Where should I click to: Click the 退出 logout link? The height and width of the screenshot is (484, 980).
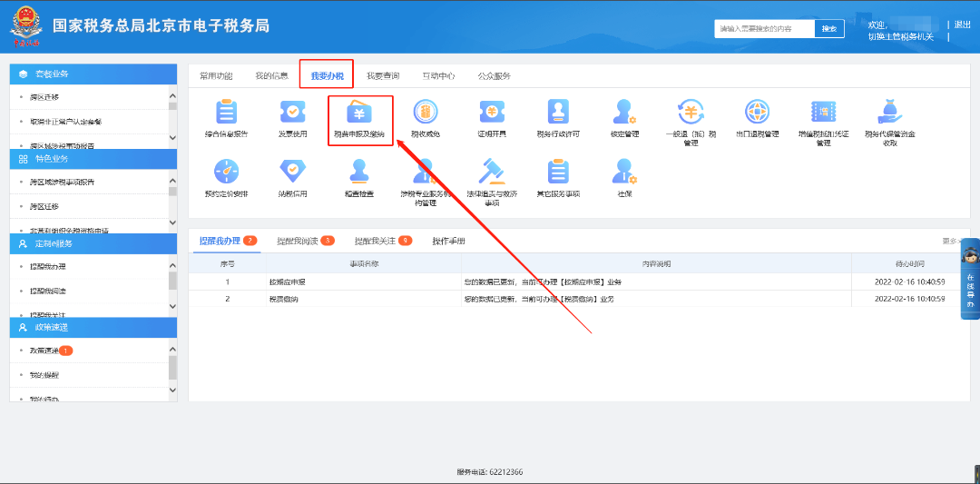coord(963,25)
